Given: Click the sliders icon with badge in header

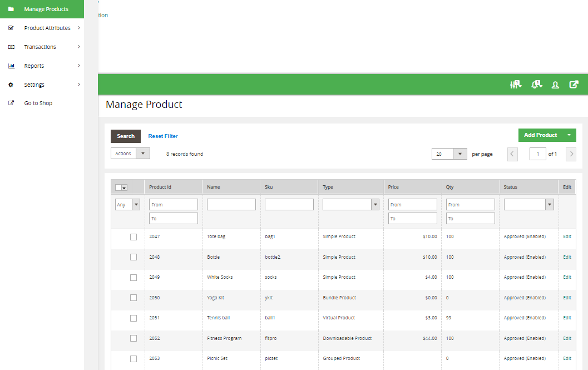Looking at the screenshot, I should pyautogui.click(x=516, y=85).
